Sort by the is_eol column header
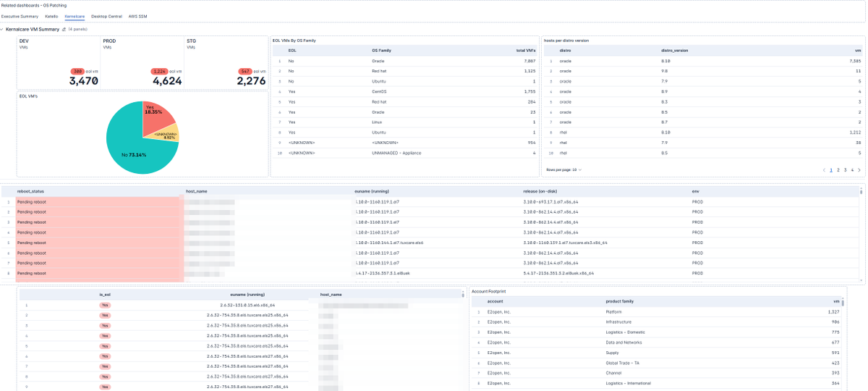Image resolution: width=868 pixels, height=391 pixels. [105, 295]
